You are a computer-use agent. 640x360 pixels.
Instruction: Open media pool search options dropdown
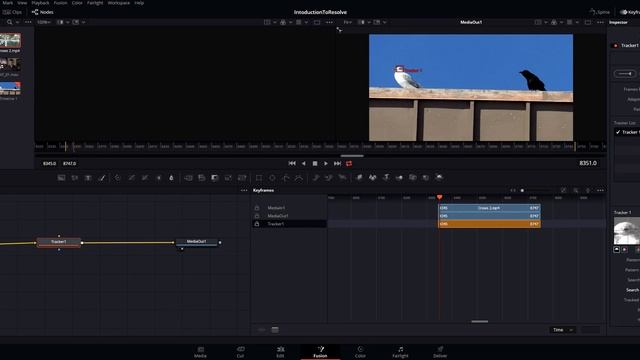17,22
